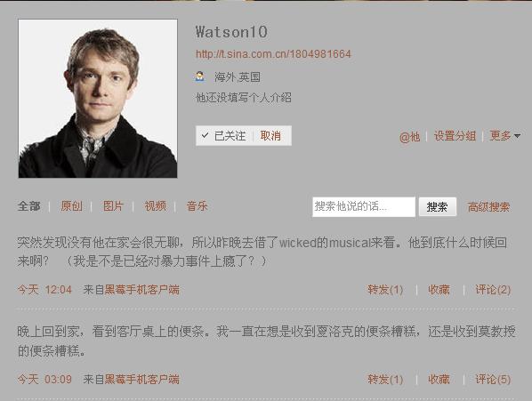The width and height of the screenshot is (532, 401).
Task: Open 设置分组 group settings
Action: tap(455, 136)
